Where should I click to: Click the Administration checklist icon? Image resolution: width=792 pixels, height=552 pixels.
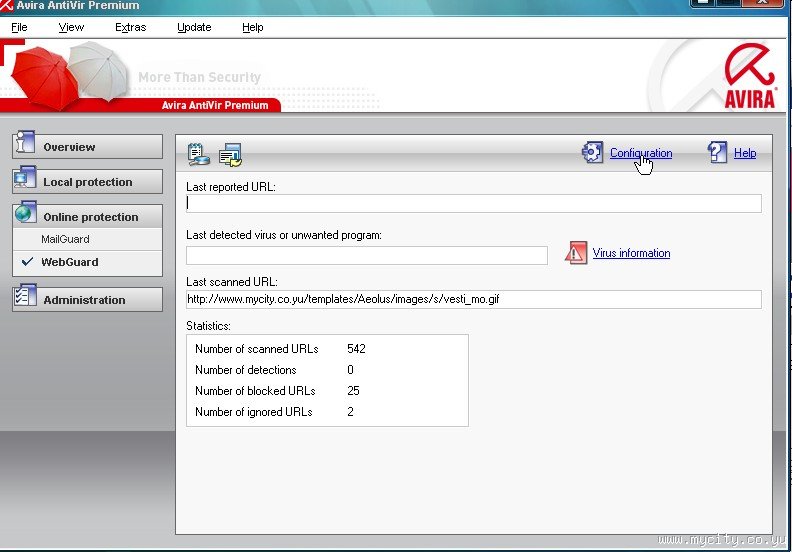point(25,295)
